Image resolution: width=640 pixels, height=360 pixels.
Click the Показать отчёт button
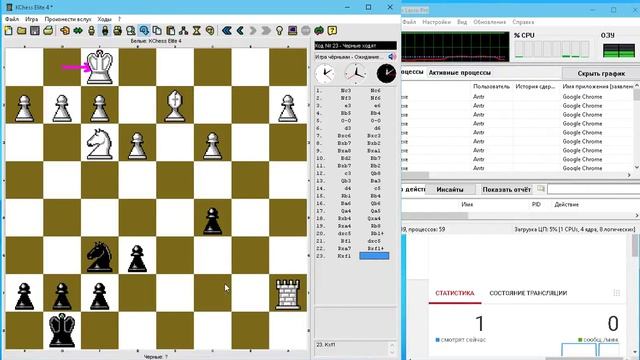pos(507,189)
